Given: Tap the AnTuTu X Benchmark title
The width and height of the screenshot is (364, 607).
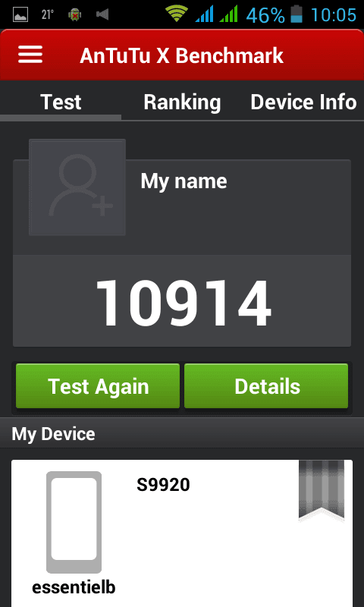Looking at the screenshot, I should click(182, 55).
